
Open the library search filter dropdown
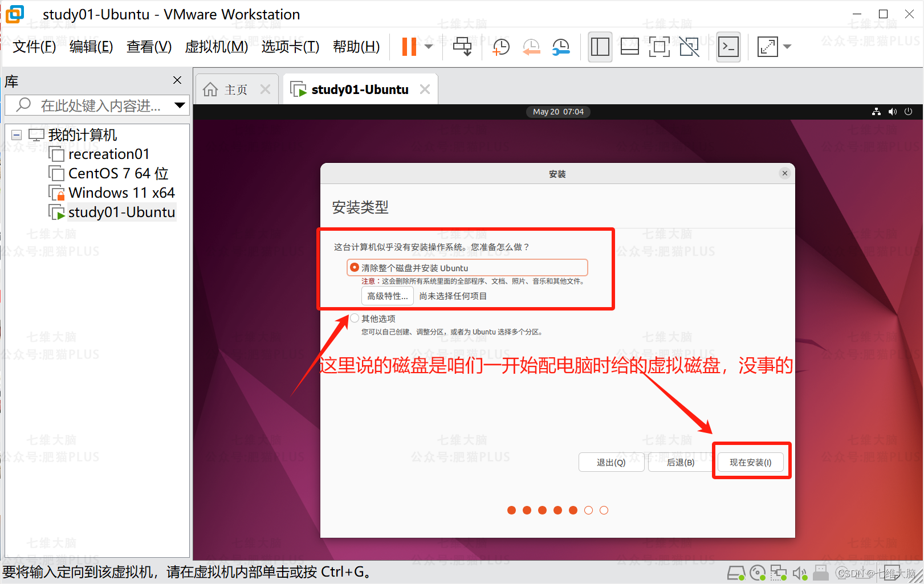180,105
